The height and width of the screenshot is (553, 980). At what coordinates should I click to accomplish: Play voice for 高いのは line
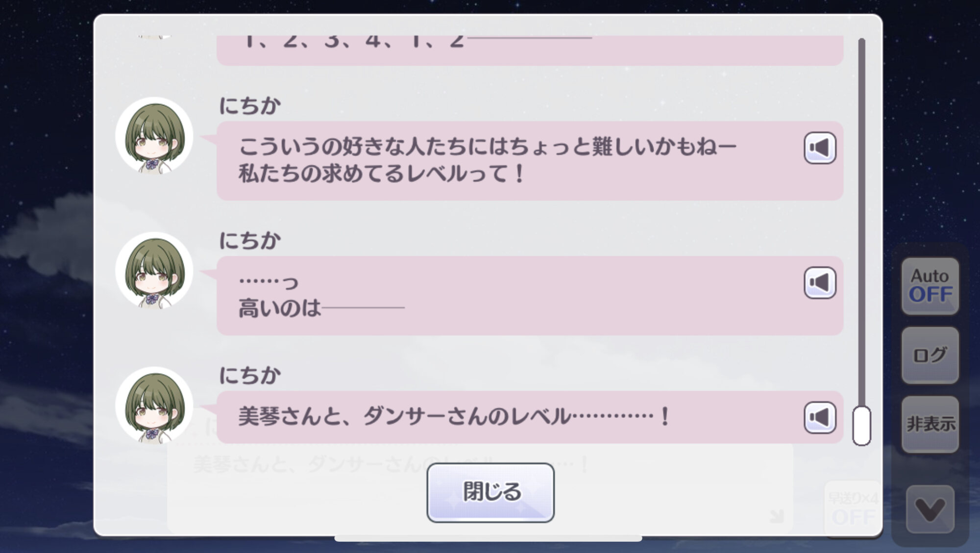[x=820, y=283]
